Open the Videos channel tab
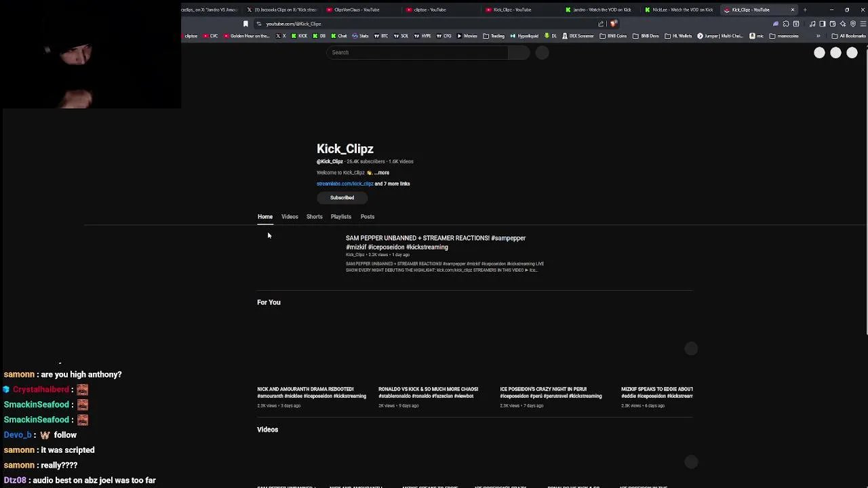The width and height of the screenshot is (868, 488). click(x=290, y=217)
